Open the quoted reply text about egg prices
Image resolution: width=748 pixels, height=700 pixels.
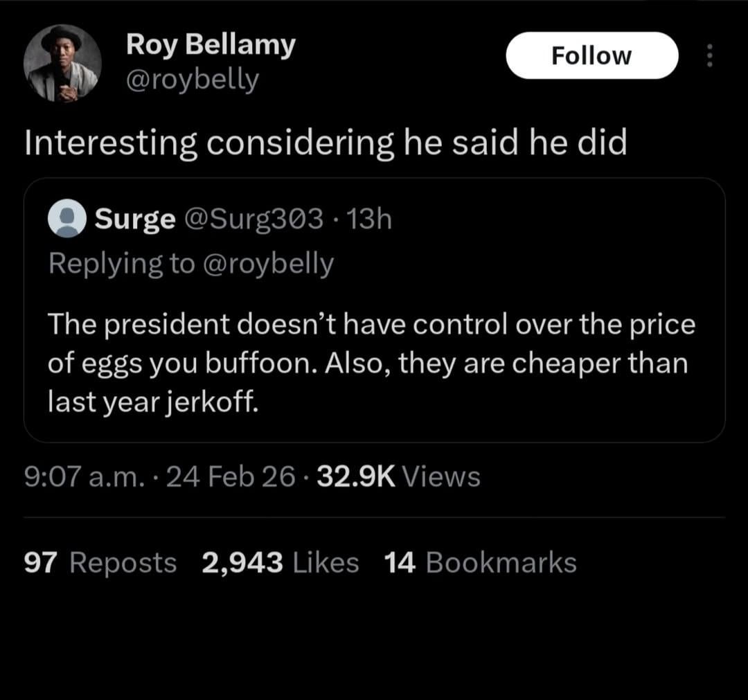click(371, 363)
